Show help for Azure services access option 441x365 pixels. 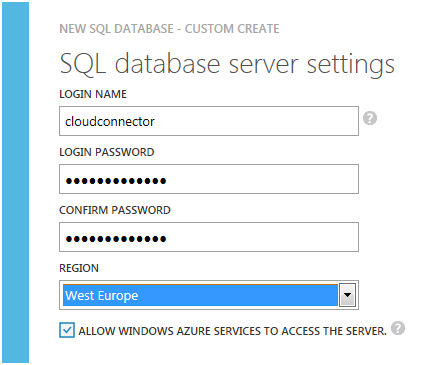pyautogui.click(x=398, y=328)
